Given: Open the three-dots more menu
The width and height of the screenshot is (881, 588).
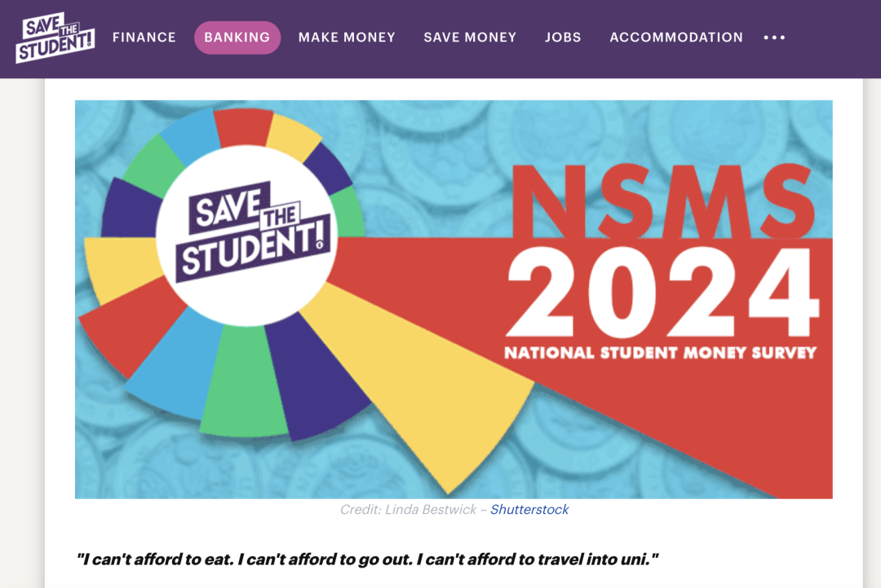Looking at the screenshot, I should pos(774,38).
